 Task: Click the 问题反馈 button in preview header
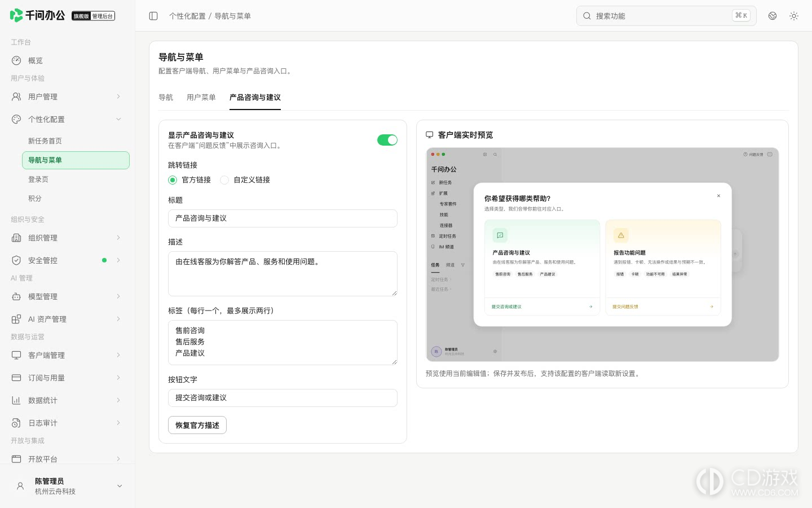[753, 154]
